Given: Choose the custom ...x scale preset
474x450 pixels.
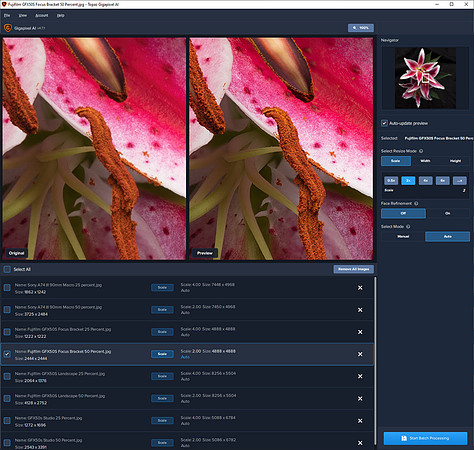Looking at the screenshot, I should (460, 181).
